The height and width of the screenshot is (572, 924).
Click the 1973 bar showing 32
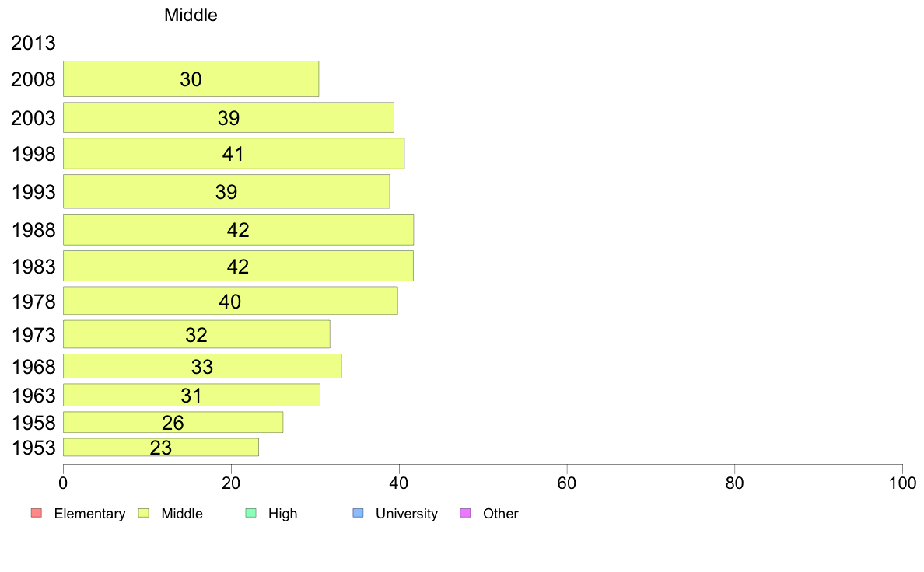196,335
